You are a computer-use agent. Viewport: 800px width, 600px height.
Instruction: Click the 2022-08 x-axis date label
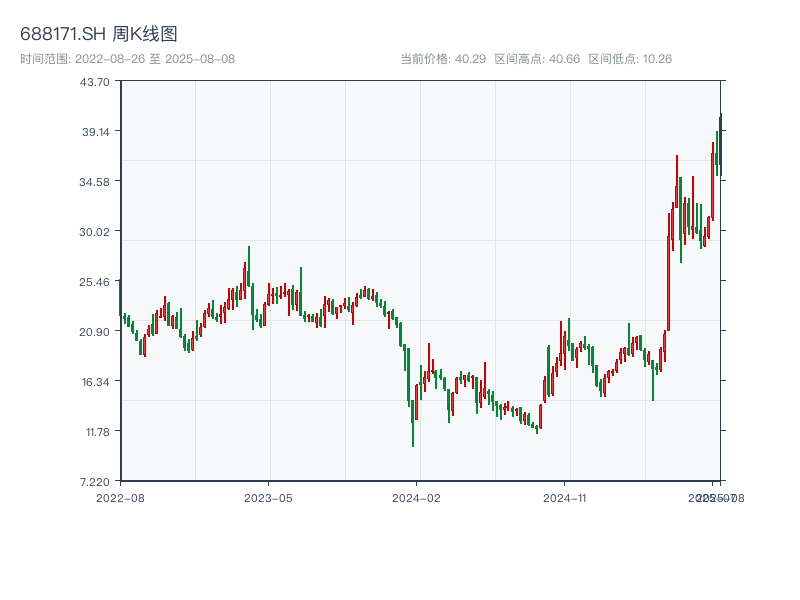point(120,497)
